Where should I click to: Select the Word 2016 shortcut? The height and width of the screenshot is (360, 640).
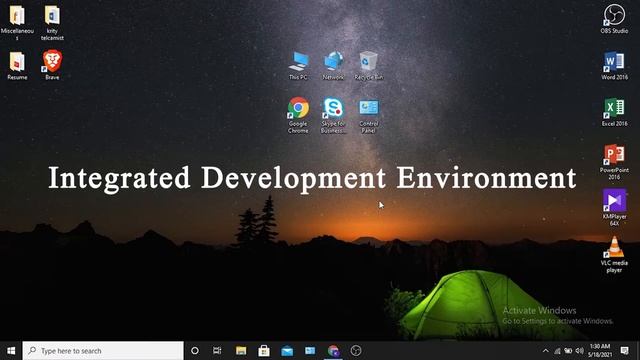[x=614, y=65]
